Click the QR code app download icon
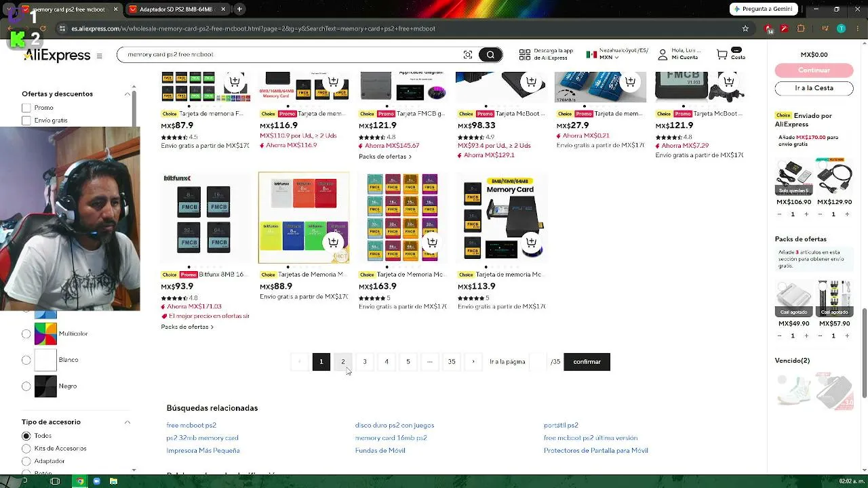868x488 pixels. coord(525,55)
